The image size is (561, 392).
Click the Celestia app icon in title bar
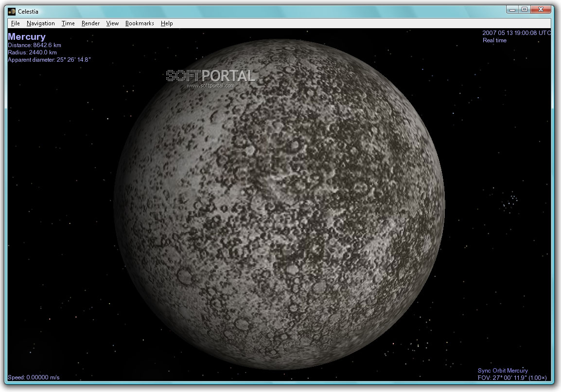[12, 12]
